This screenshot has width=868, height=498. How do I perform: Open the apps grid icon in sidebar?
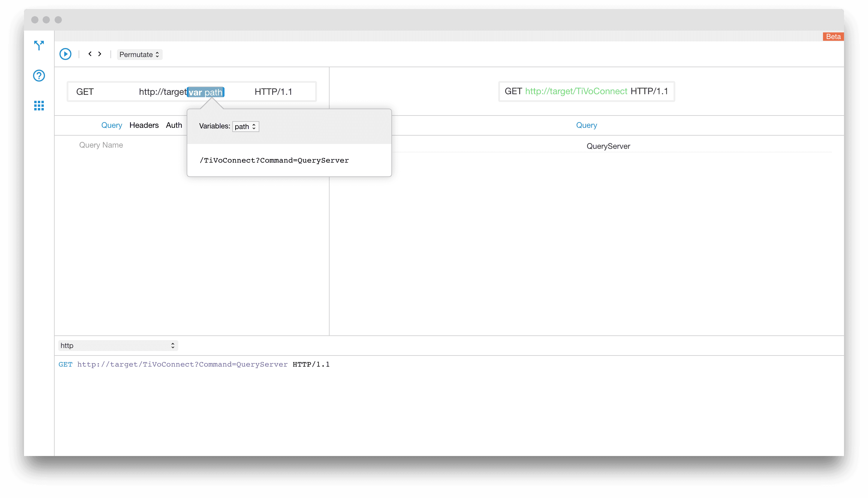(x=39, y=106)
